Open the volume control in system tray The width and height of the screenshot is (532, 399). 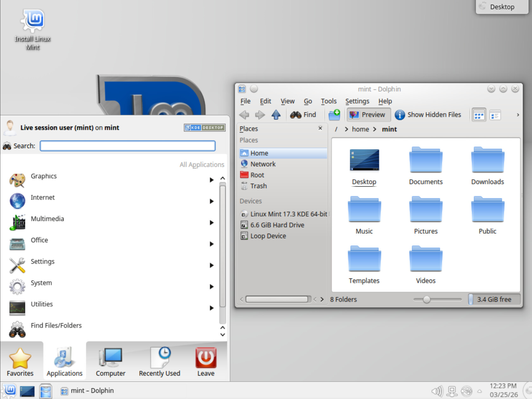(x=437, y=391)
